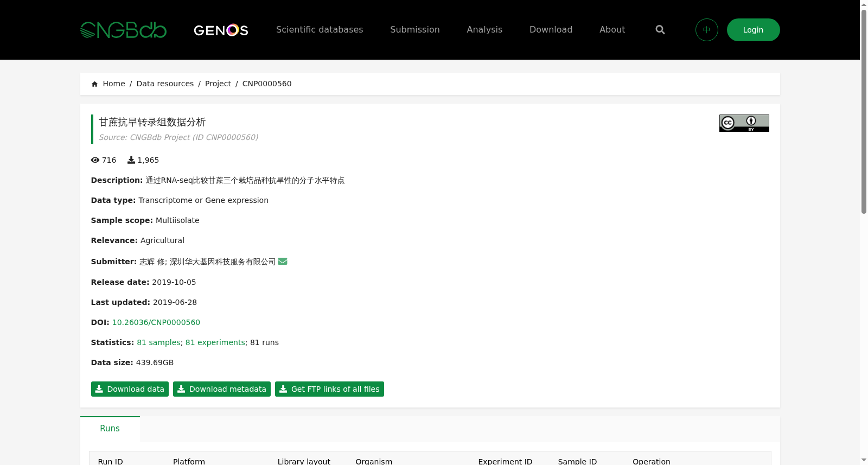Open the Download menu in header
The image size is (868, 465).
[x=551, y=30]
